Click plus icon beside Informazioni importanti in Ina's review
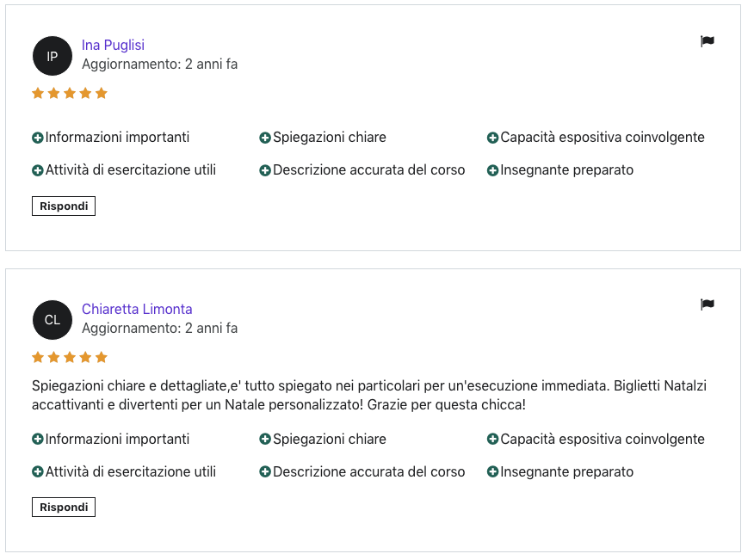Screen dimensions: 754x560 point(38,138)
